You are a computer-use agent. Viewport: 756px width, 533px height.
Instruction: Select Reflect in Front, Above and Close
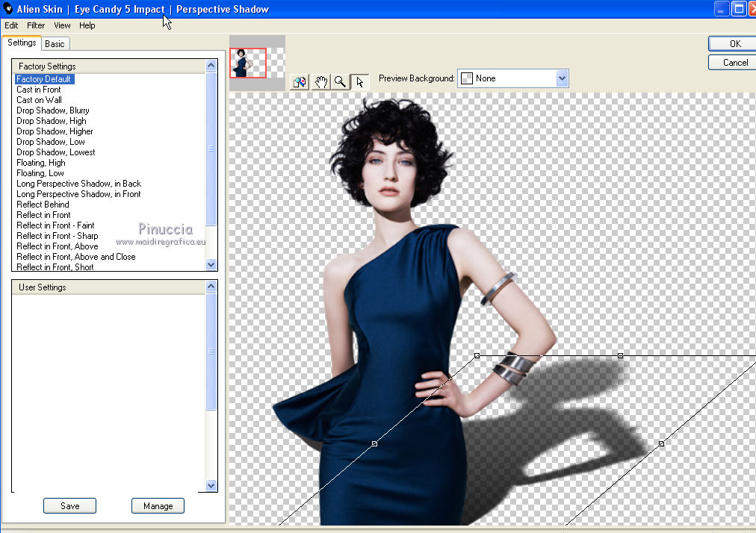click(x=76, y=257)
